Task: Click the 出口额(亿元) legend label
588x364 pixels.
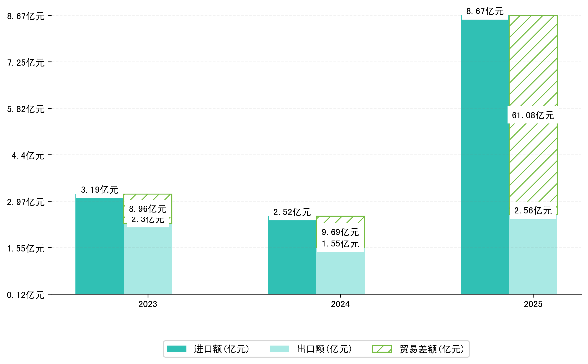Action: pyautogui.click(x=324, y=349)
